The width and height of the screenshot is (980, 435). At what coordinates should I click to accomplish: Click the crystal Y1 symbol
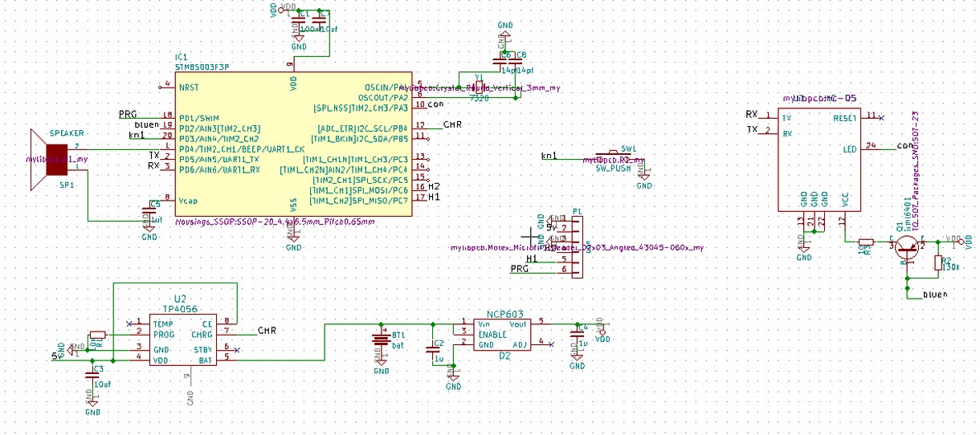point(479,87)
